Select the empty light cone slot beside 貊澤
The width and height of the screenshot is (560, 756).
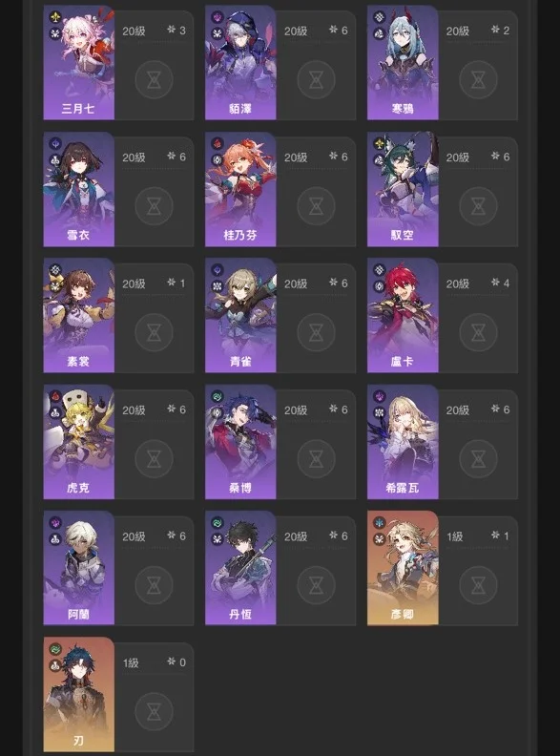tap(316, 79)
